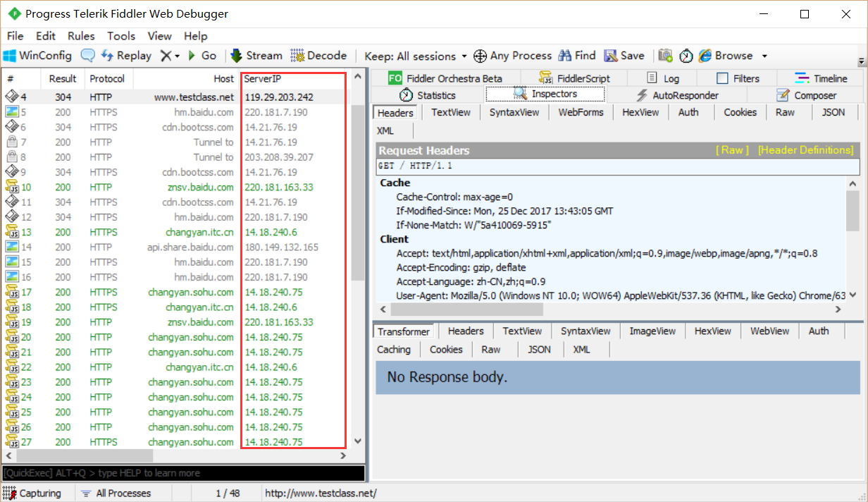Sort sessions by Result column header

(x=63, y=78)
